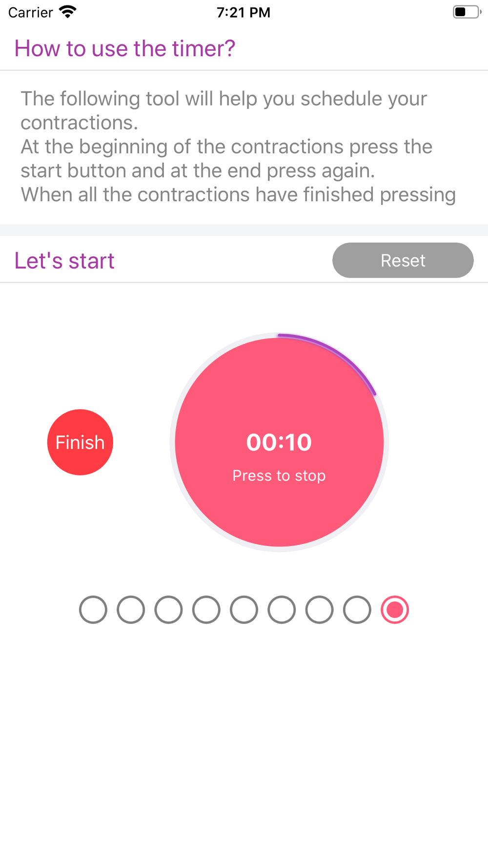Tap the 'Let's start' section title
Image resolution: width=488 pixels, height=868 pixels.
64,260
